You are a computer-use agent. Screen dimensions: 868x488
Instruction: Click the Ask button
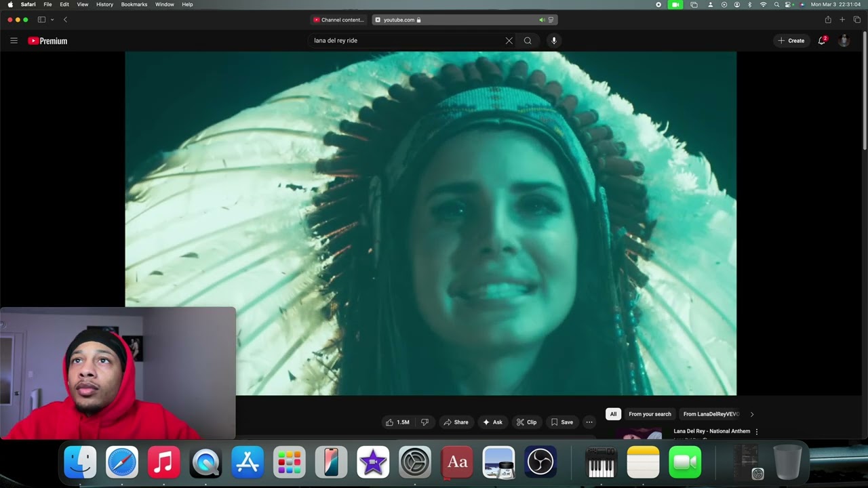coord(493,422)
